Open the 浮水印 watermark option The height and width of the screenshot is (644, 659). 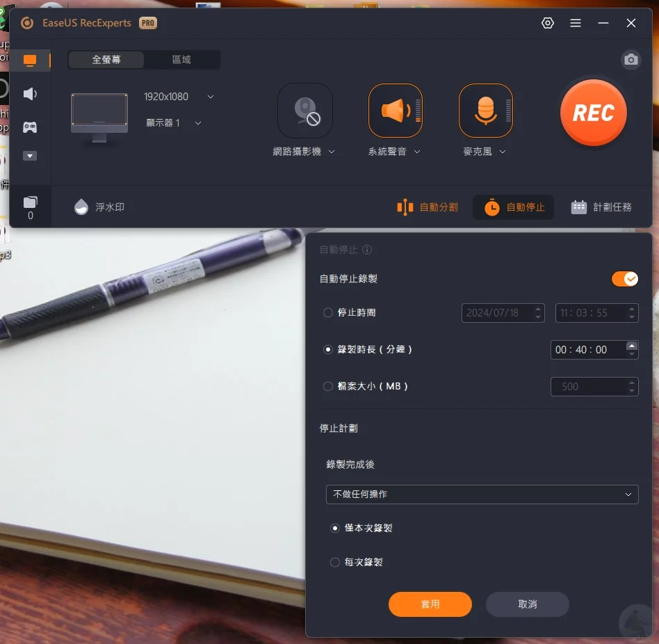(99, 207)
